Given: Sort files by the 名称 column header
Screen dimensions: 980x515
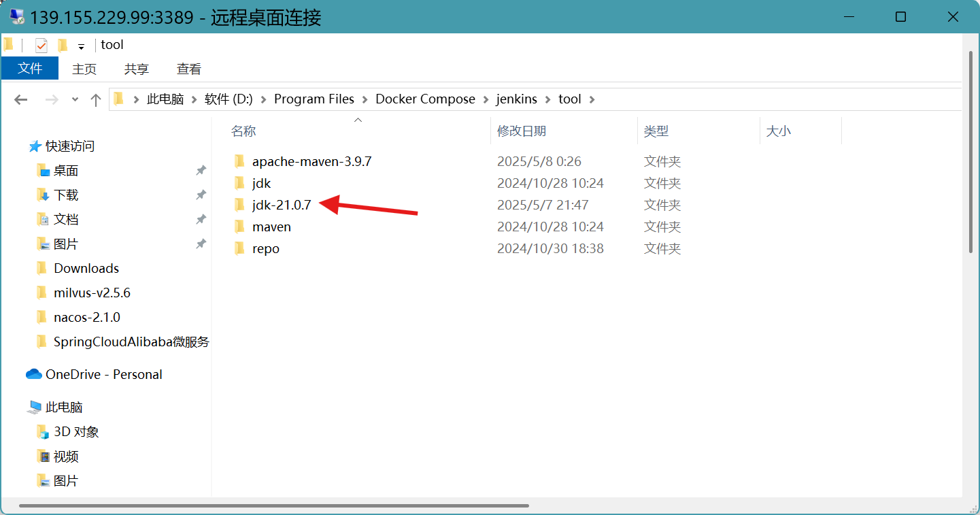Looking at the screenshot, I should [243, 131].
